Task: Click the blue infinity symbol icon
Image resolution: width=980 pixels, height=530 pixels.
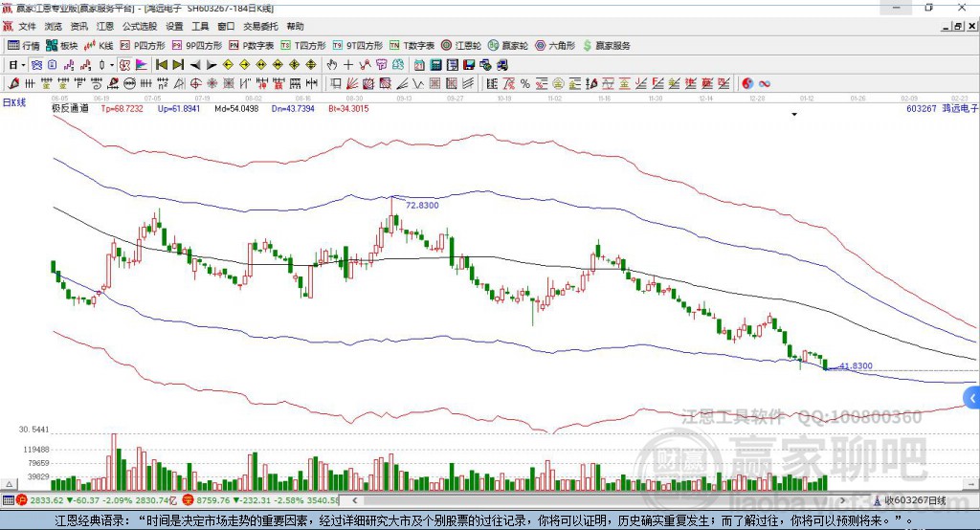Action: pos(765,83)
